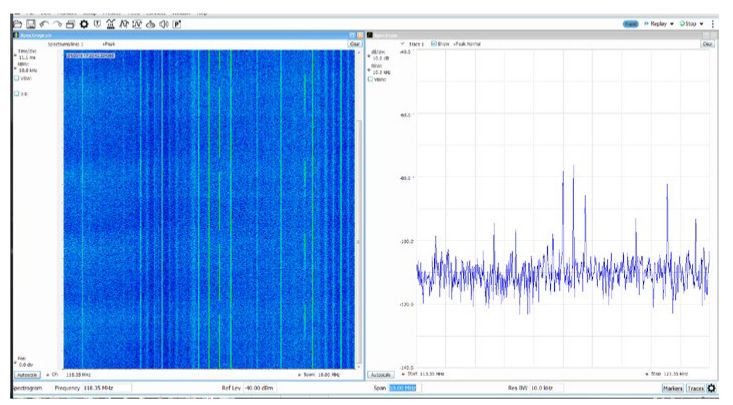Click the Save icon in toolbar

pos(31,23)
